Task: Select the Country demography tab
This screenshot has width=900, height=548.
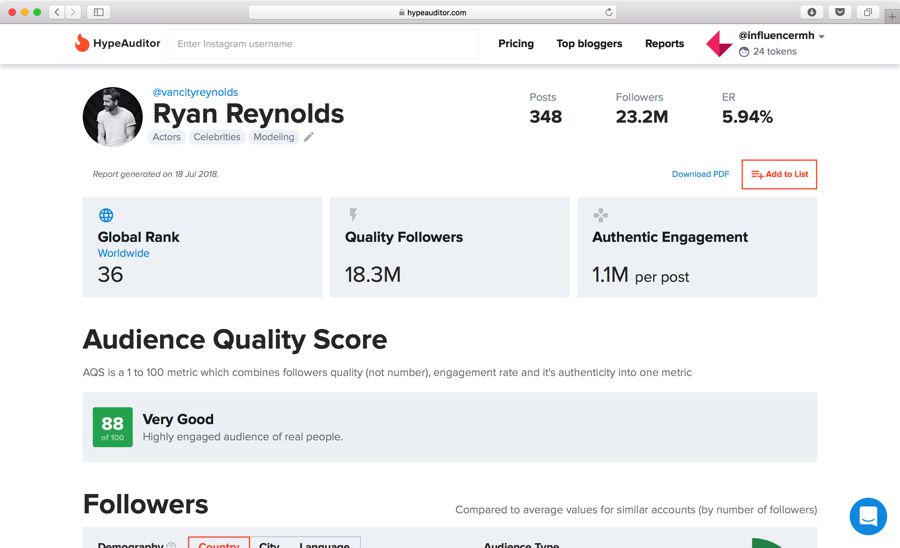Action: point(219,544)
